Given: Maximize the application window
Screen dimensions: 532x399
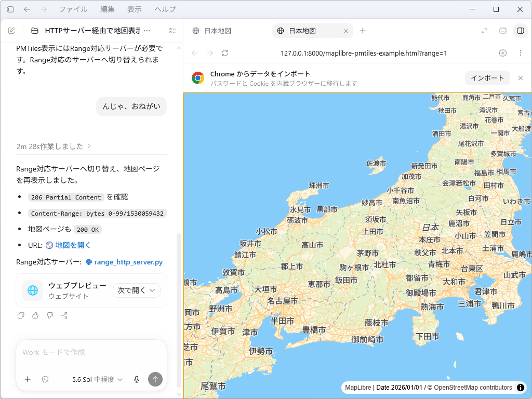Looking at the screenshot, I should (496, 9).
